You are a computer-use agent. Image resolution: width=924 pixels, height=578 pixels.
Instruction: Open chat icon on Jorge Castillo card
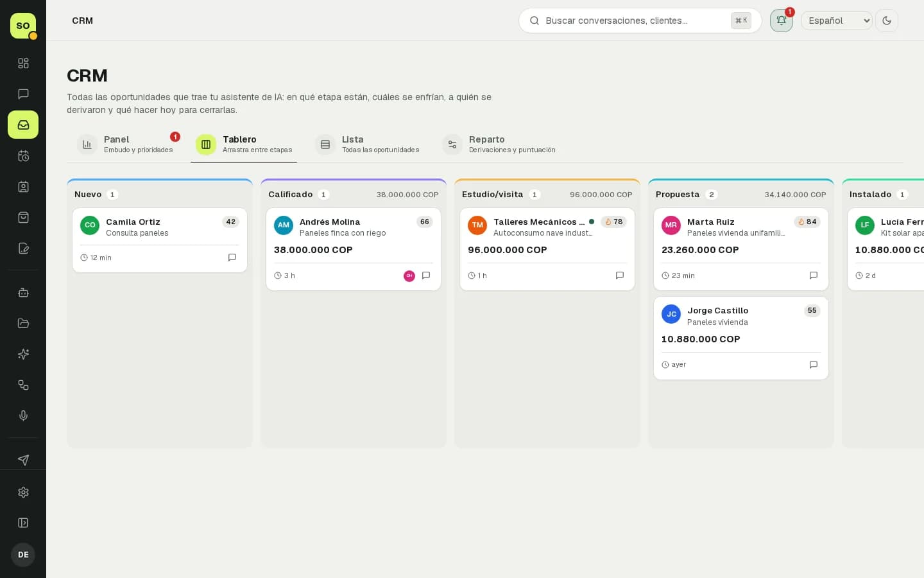814,365
